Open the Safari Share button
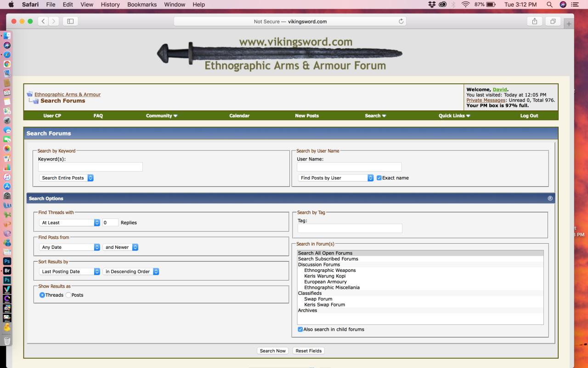This screenshot has height=368, width=588. coord(535,21)
